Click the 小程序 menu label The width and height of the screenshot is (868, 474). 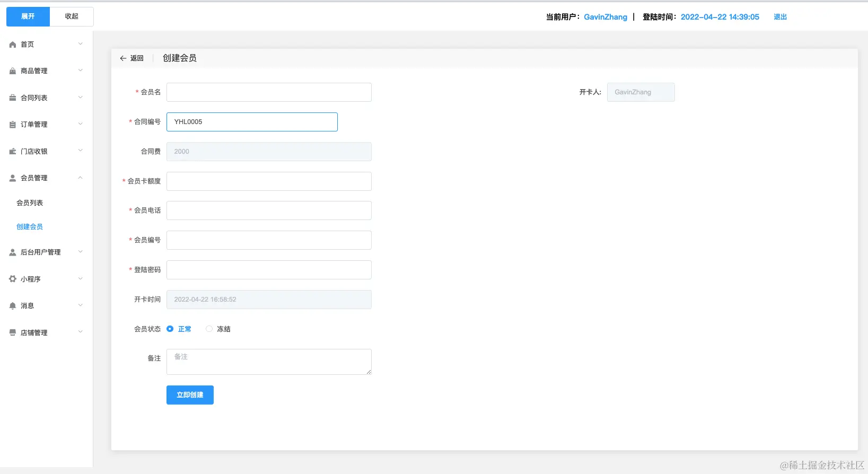pyautogui.click(x=31, y=279)
